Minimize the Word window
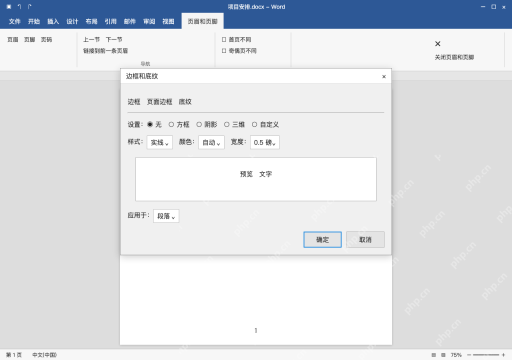The image size is (512, 360). pyautogui.click(x=483, y=7)
